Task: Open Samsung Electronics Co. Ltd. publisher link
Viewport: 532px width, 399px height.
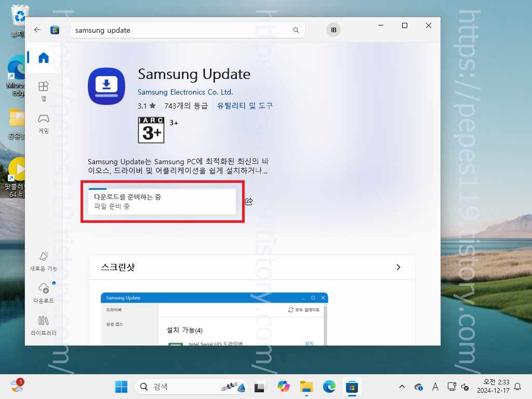Action: click(x=185, y=92)
